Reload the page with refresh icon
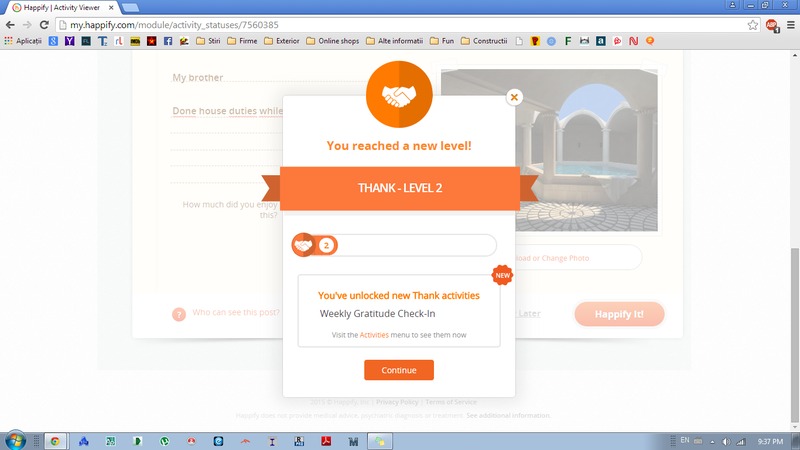 (x=44, y=25)
